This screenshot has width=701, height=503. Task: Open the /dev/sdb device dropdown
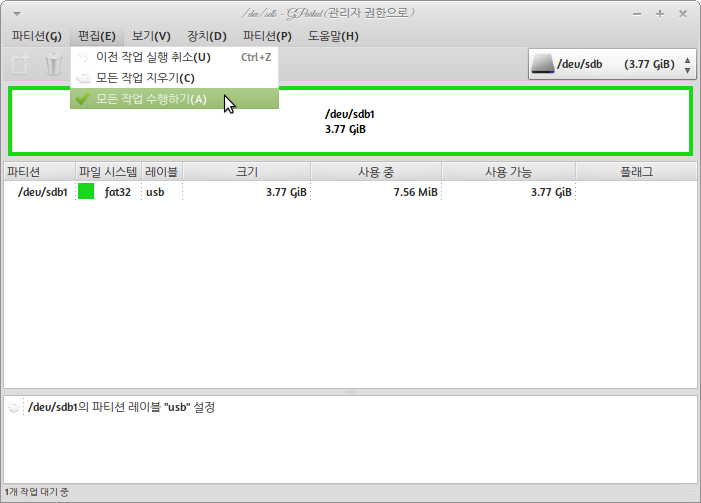612,64
